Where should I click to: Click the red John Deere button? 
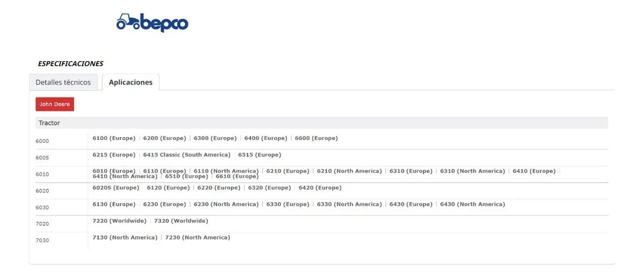[55, 104]
